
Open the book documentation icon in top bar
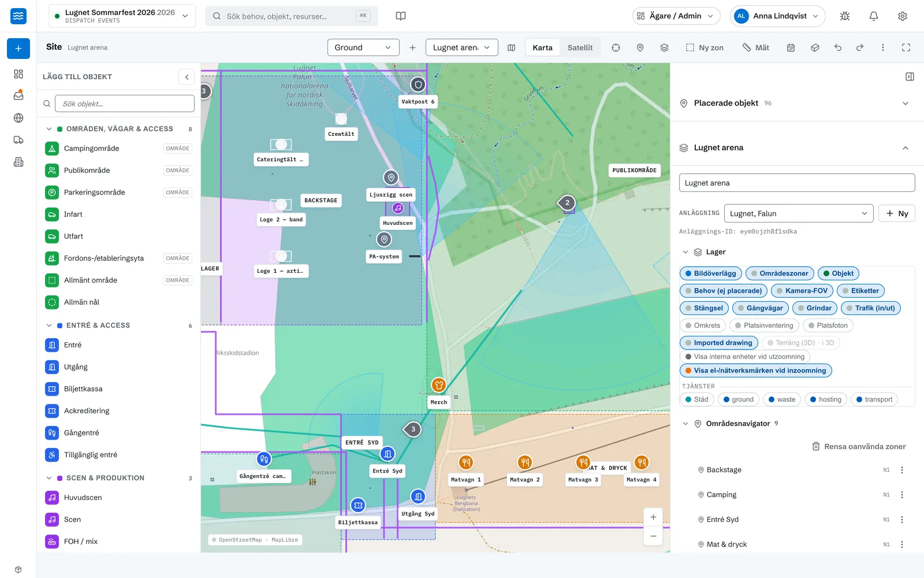(x=401, y=16)
